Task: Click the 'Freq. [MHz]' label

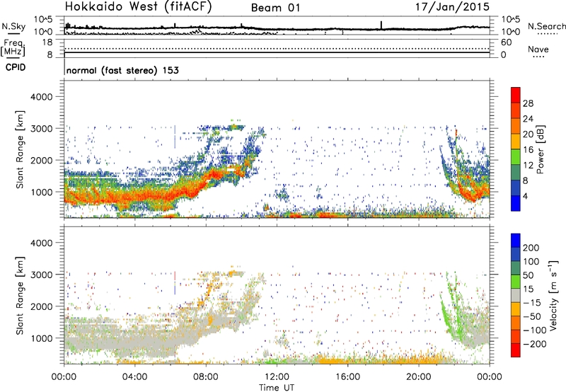Action: click(x=13, y=48)
